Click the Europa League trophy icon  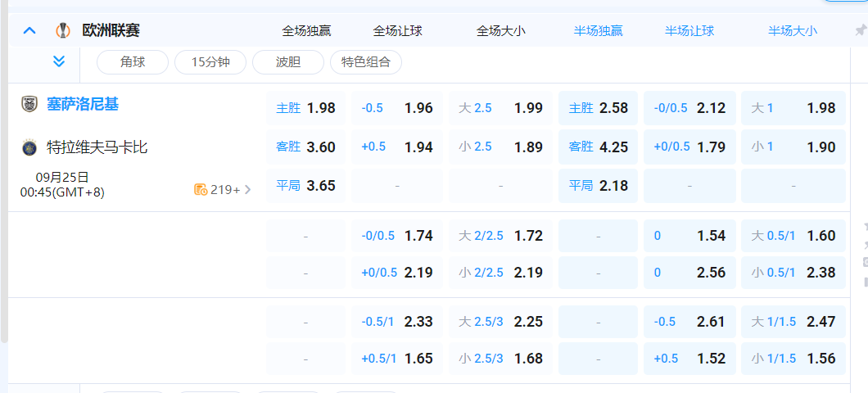62,31
